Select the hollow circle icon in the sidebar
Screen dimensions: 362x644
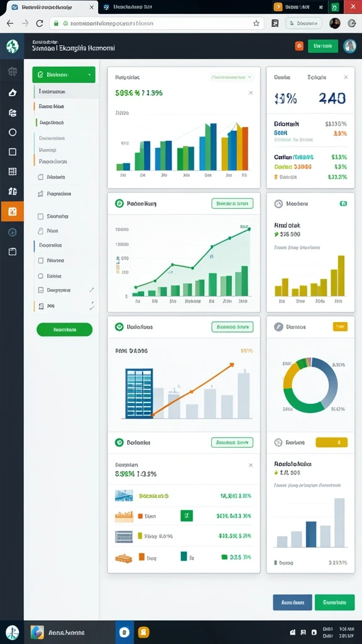[13, 132]
